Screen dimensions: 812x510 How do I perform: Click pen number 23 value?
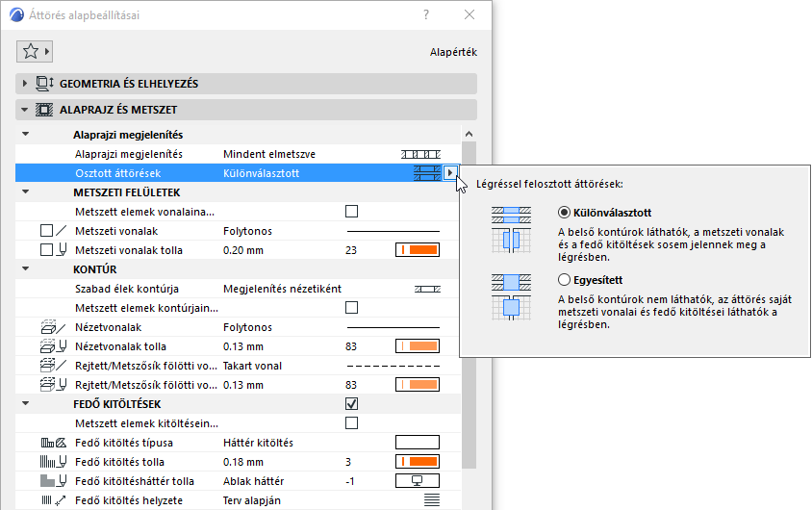(x=351, y=250)
